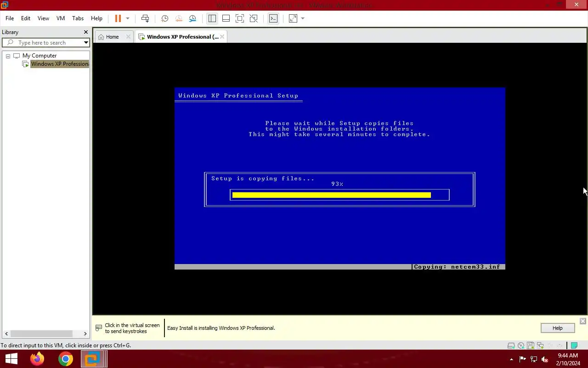Switch to Unity mode icon
This screenshot has width=588, height=368.
[x=254, y=18]
